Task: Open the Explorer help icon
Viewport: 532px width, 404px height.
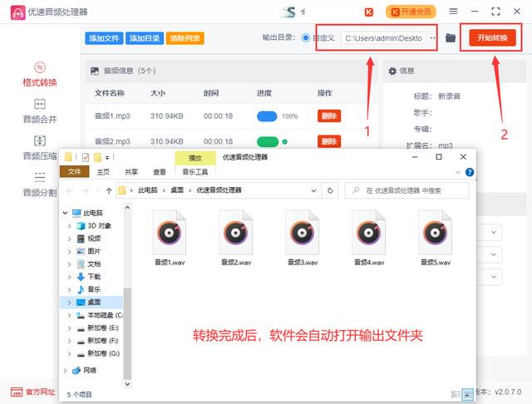Action: pyautogui.click(x=470, y=172)
